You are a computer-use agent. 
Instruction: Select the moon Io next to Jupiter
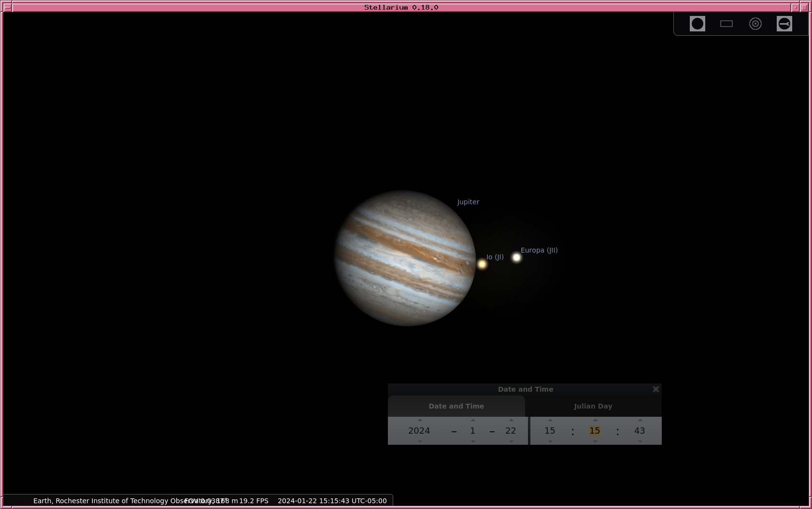(482, 264)
